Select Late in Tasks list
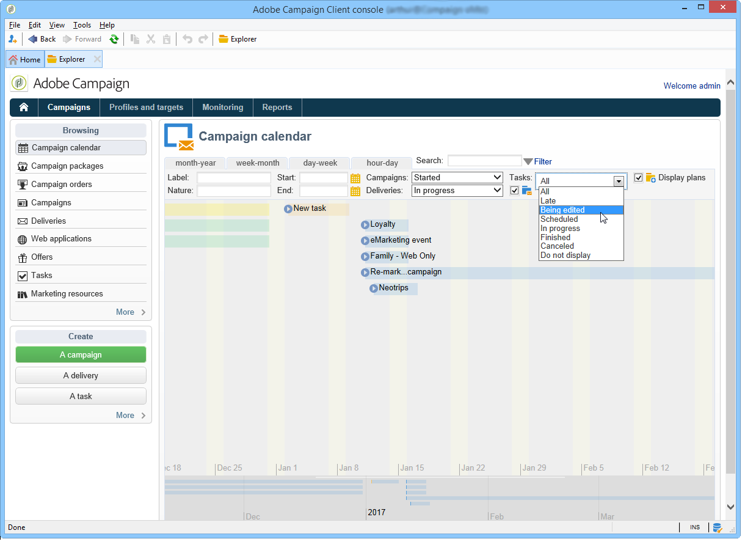Image resolution: width=756 pixels, height=558 pixels. pyautogui.click(x=581, y=200)
